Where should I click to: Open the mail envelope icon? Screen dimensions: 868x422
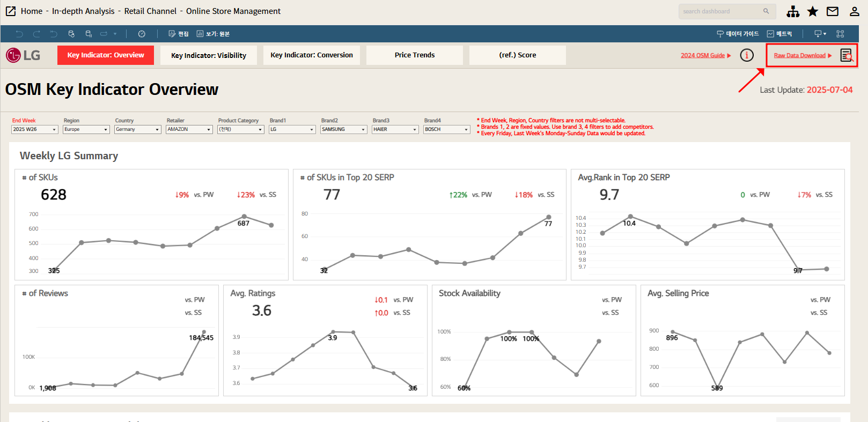pos(833,11)
